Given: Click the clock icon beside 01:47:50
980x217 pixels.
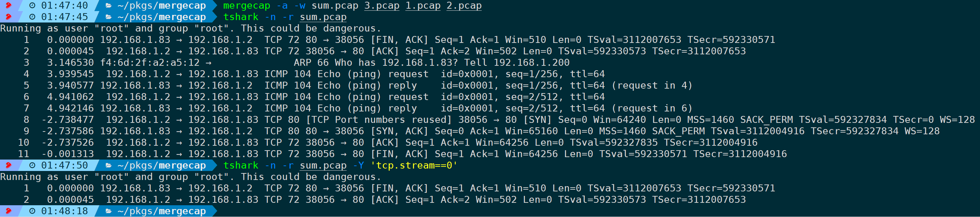Looking at the screenshot, I should 32,165.
